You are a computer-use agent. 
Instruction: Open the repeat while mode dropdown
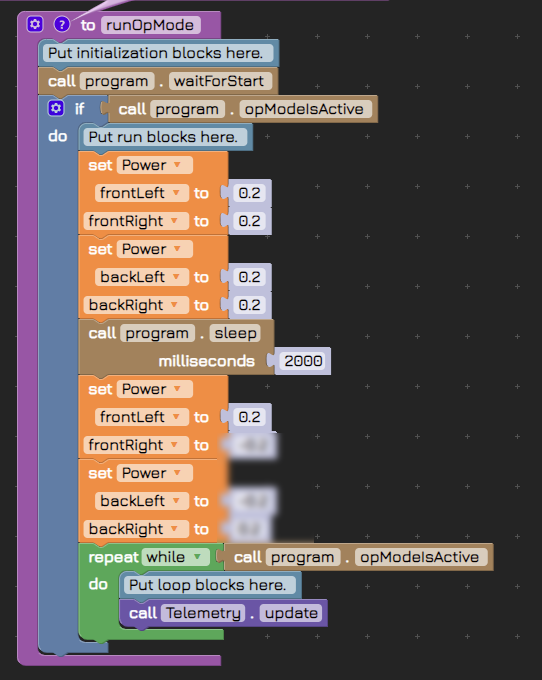[175, 557]
